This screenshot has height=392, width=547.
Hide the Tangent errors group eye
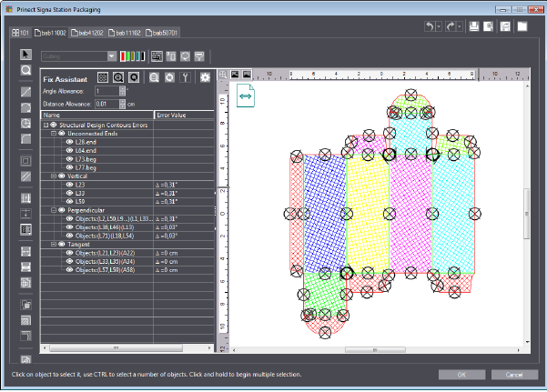(x=61, y=243)
